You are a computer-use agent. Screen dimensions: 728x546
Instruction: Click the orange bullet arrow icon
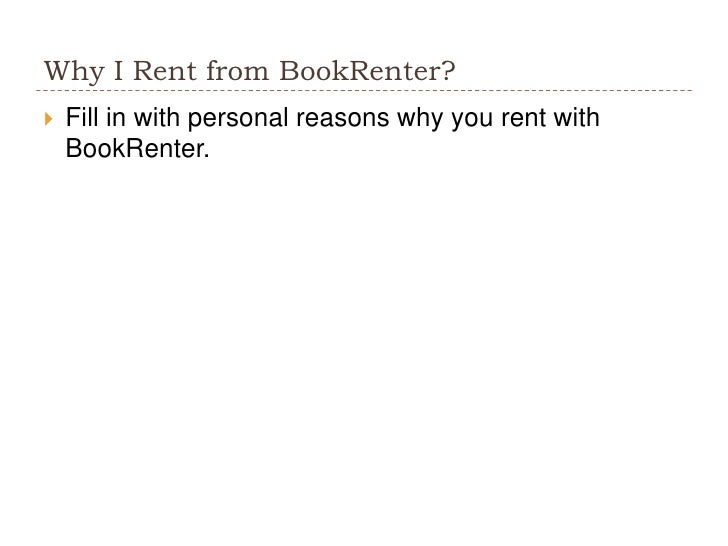point(49,119)
